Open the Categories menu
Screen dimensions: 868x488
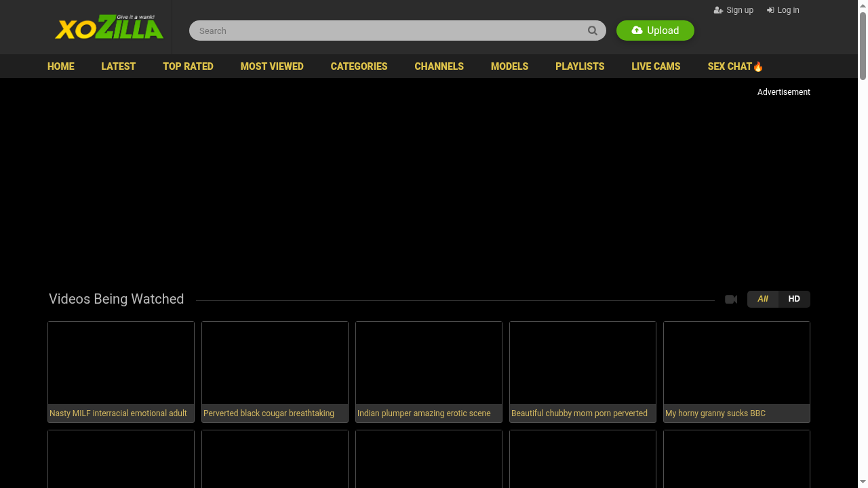pyautogui.click(x=359, y=66)
